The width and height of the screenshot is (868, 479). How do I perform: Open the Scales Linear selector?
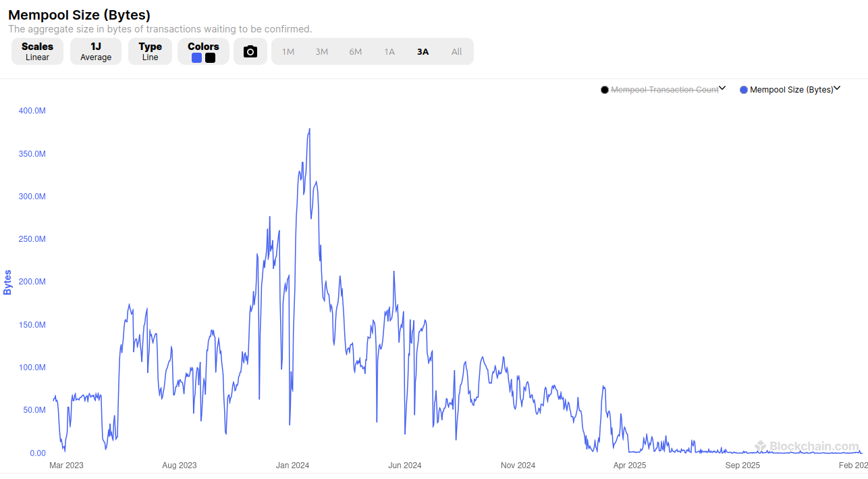(37, 51)
